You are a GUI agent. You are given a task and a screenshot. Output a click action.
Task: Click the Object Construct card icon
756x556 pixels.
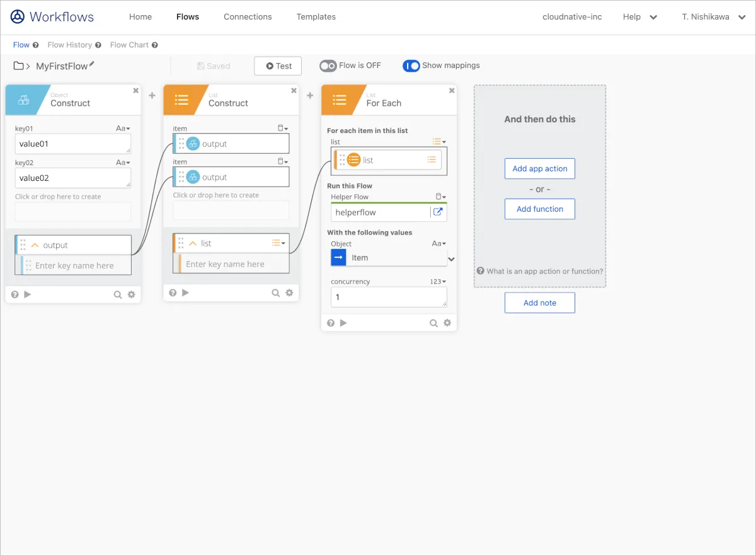[x=23, y=100]
